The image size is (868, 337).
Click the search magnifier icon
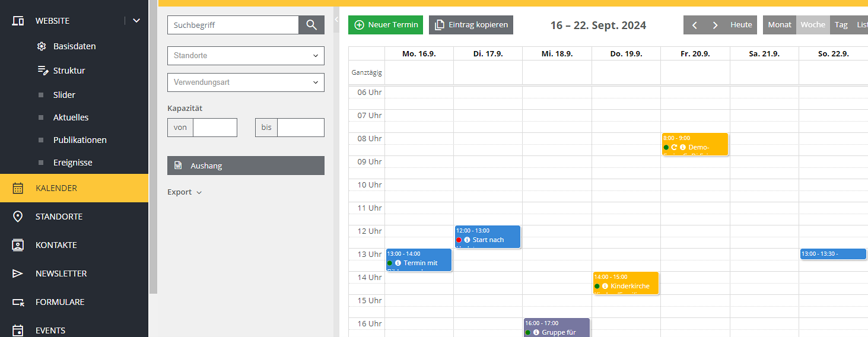click(x=311, y=25)
